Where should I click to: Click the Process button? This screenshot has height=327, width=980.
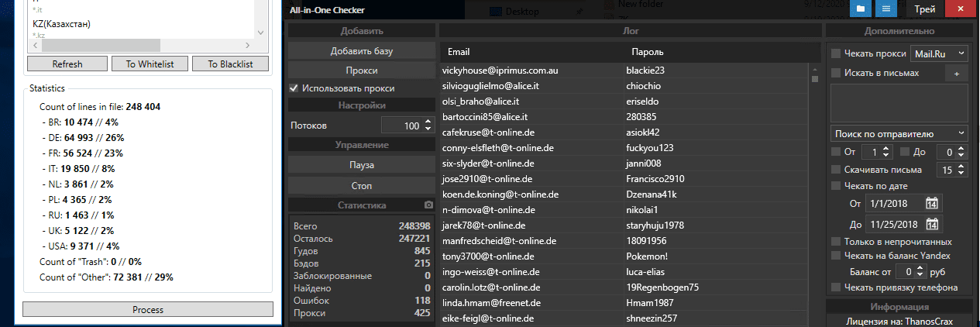click(147, 309)
